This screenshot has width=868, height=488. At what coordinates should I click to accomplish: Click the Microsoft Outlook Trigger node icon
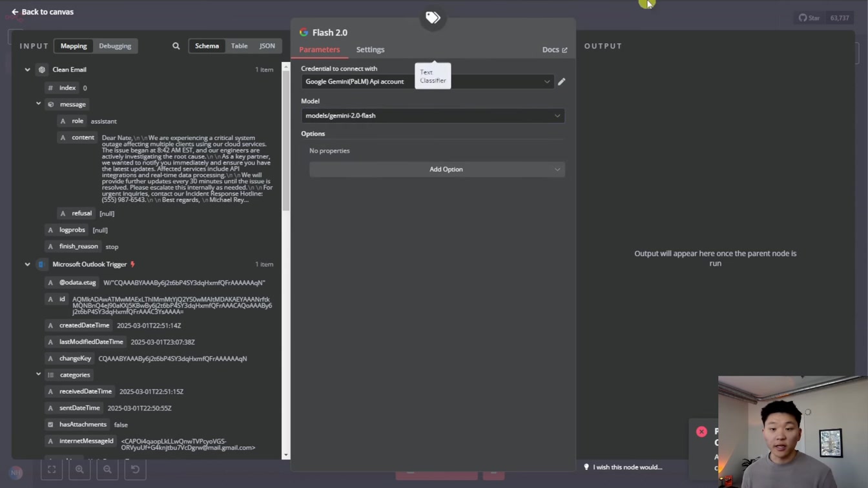41,265
